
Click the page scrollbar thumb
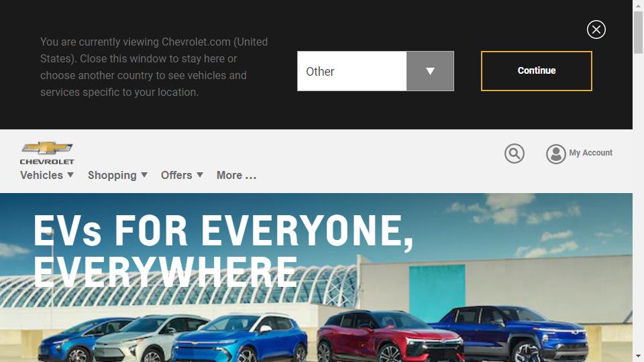[x=638, y=32]
